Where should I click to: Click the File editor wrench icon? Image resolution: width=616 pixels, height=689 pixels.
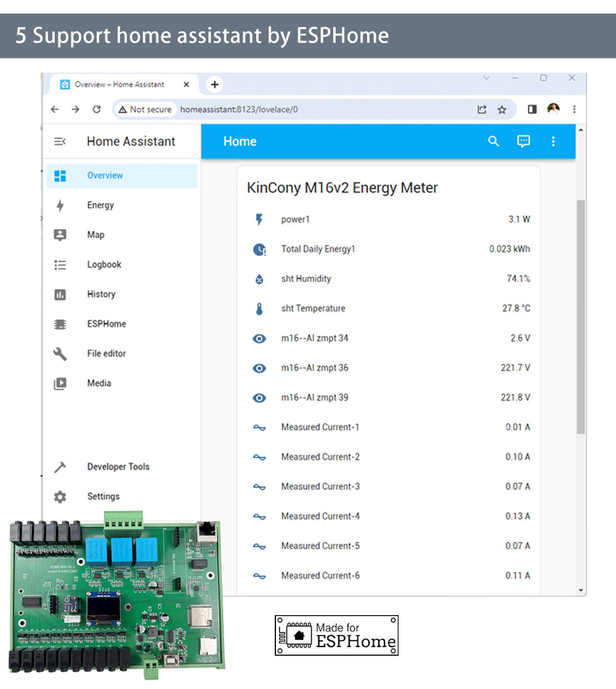coord(60,354)
